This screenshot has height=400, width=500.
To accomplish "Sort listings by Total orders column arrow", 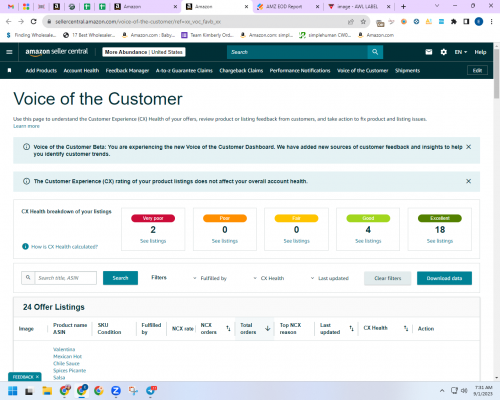I will (267, 329).
